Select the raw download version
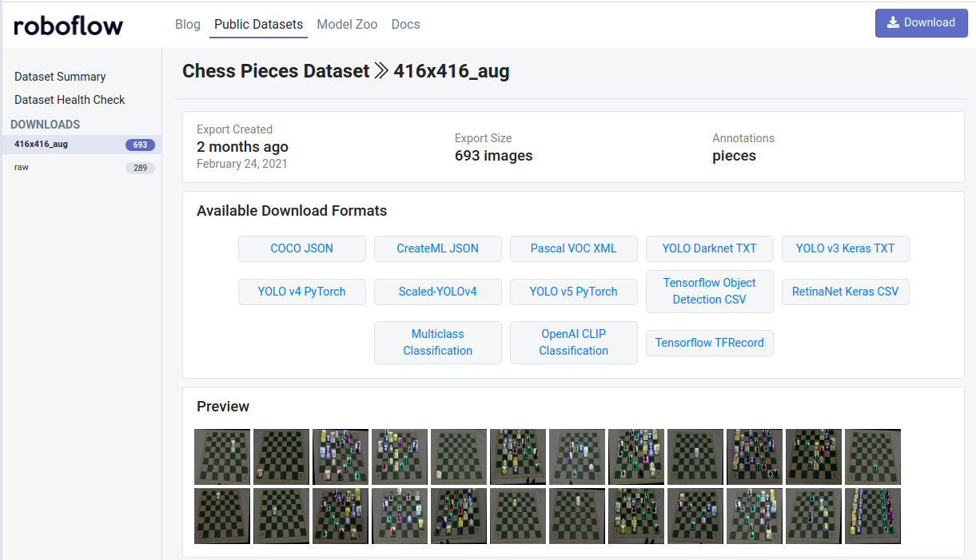The width and height of the screenshot is (976, 560). 81,168
